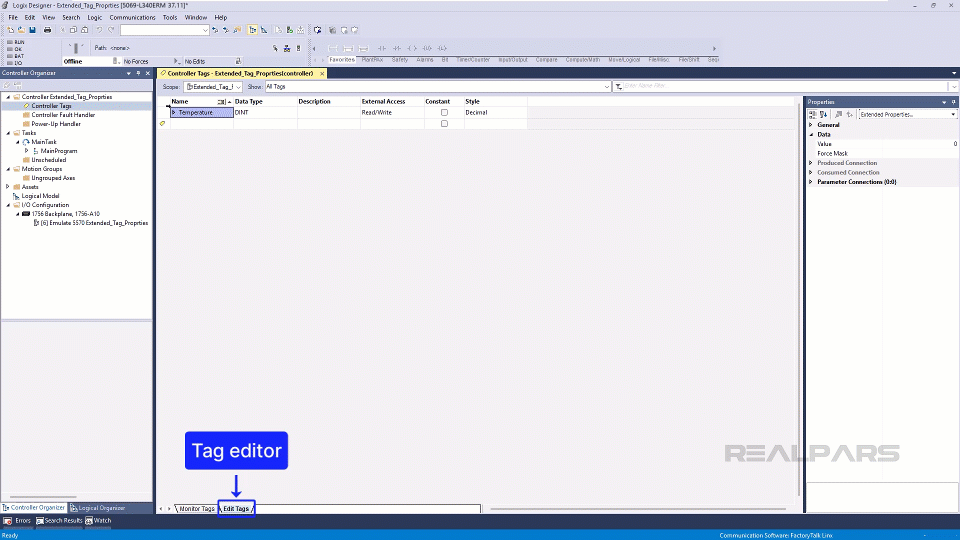Click the Redo arrow icon
The width and height of the screenshot is (960, 540).
(111, 30)
